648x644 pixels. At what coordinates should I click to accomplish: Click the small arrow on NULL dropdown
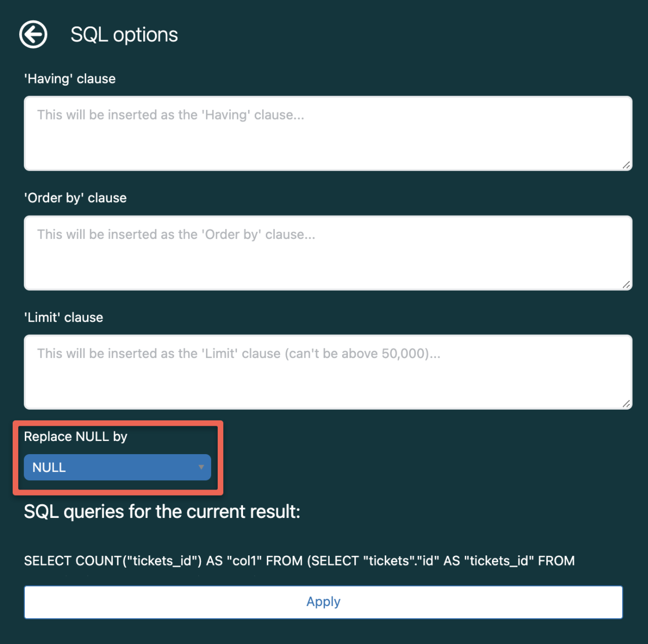[x=201, y=467]
